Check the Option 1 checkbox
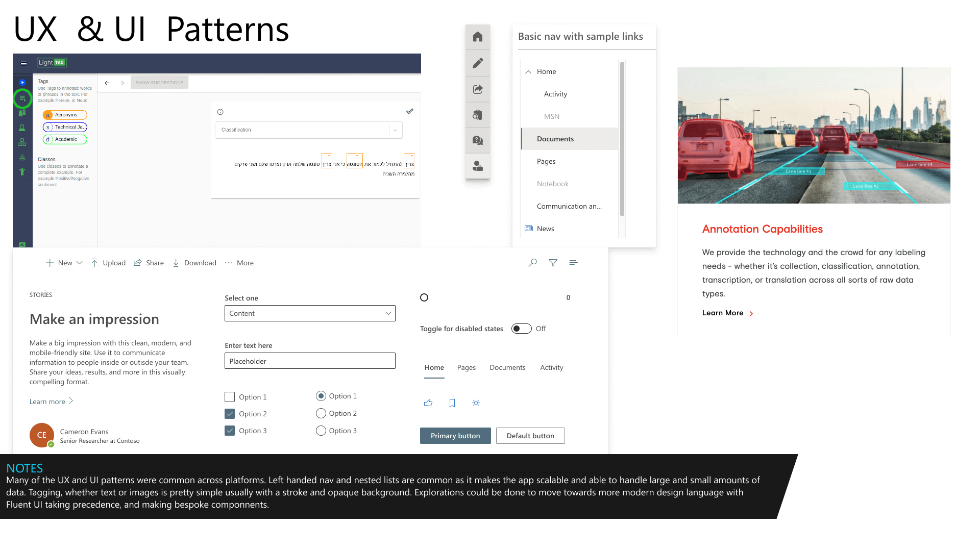 pyautogui.click(x=230, y=397)
